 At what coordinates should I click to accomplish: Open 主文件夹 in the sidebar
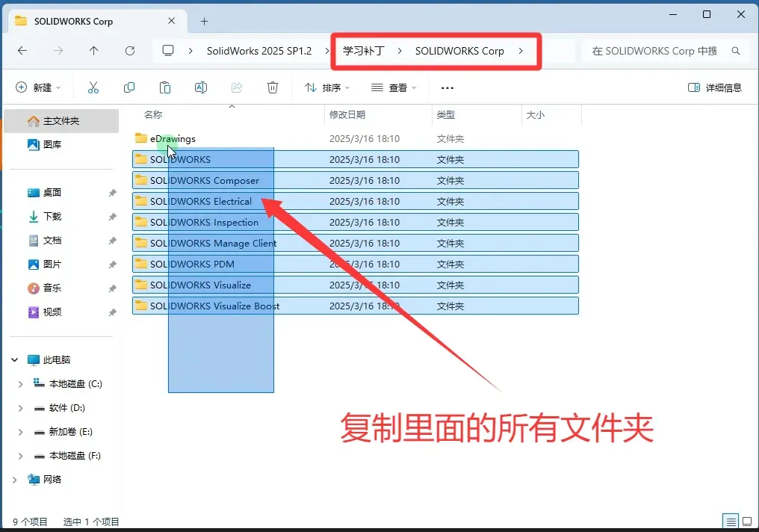click(61, 121)
